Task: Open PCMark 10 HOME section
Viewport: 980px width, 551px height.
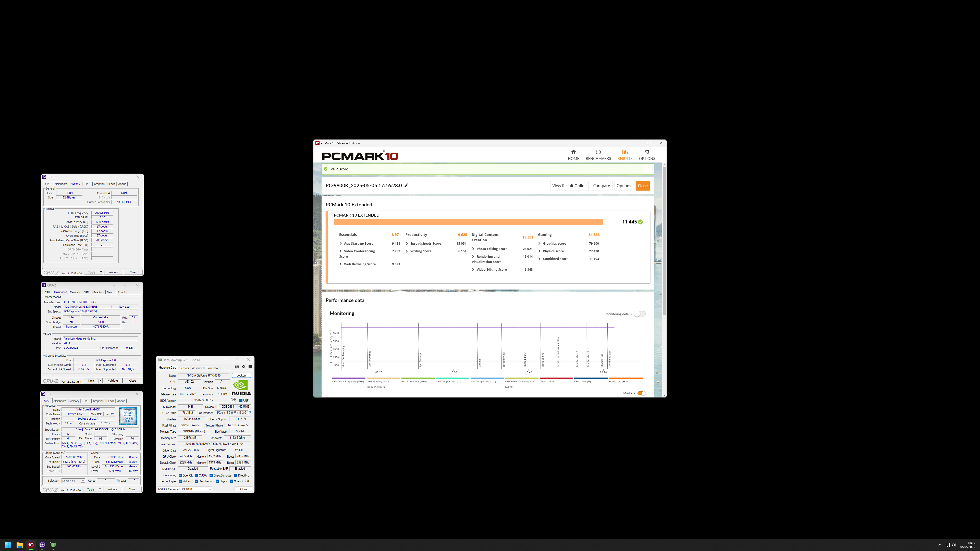Action: (573, 155)
